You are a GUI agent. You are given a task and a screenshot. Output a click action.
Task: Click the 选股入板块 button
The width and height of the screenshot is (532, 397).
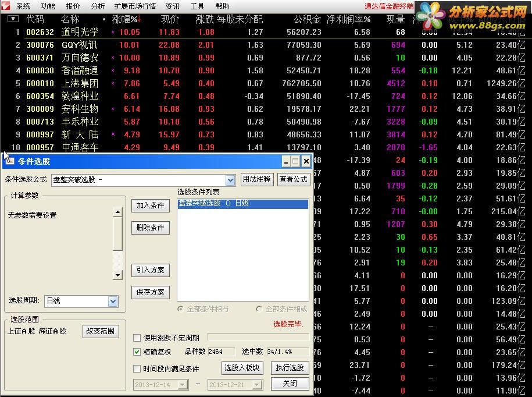pyautogui.click(x=242, y=368)
